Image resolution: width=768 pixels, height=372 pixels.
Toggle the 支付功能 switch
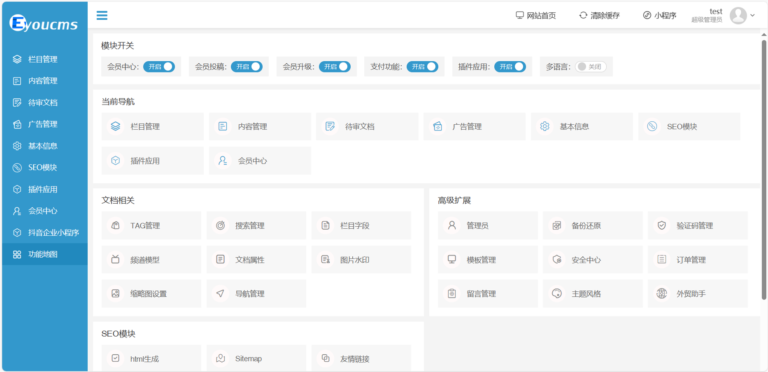tap(422, 67)
